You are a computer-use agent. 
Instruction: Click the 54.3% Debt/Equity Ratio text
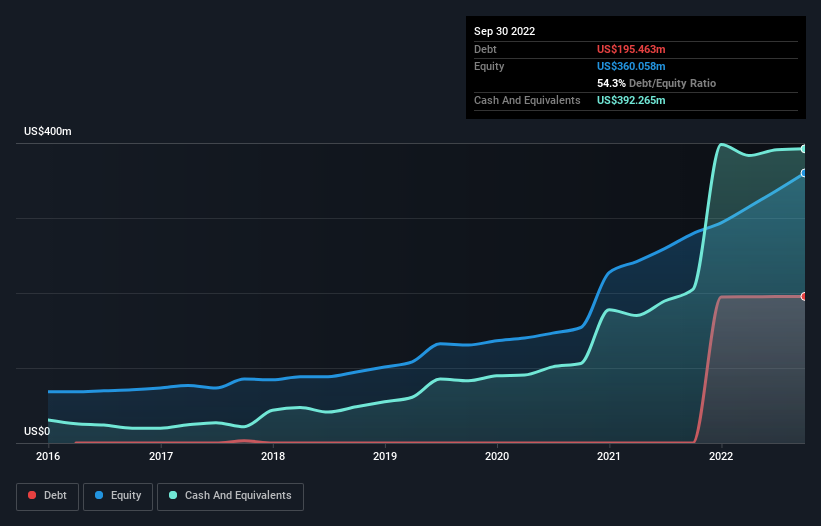pyautogui.click(x=657, y=83)
